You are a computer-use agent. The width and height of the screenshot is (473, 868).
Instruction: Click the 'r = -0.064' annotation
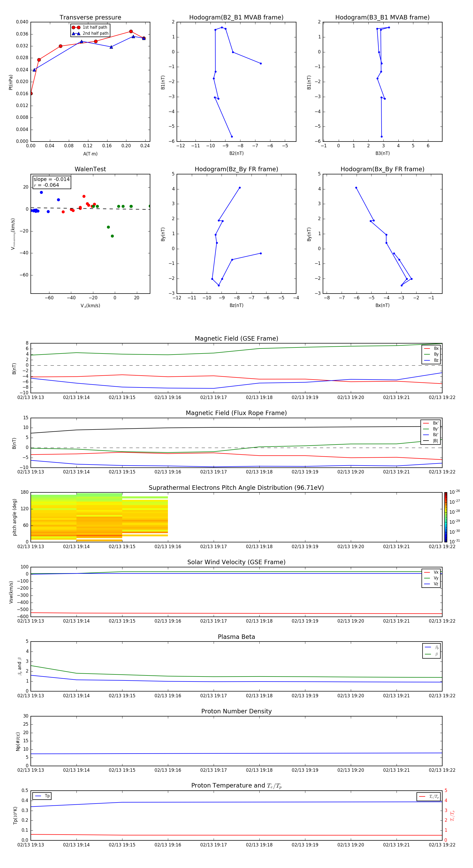(47, 185)
